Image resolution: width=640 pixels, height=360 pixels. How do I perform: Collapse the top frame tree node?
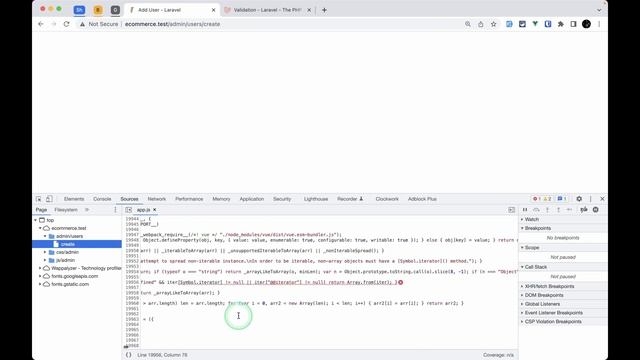[36, 220]
